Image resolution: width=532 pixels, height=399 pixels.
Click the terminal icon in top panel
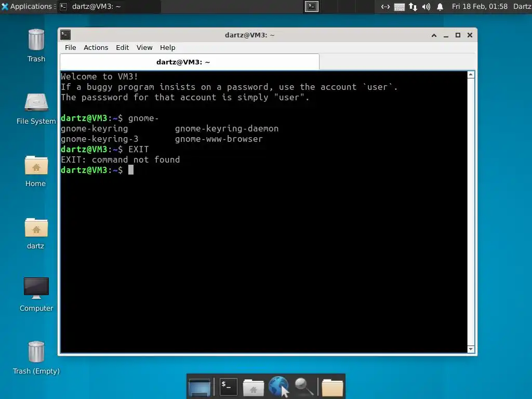pos(312,6)
